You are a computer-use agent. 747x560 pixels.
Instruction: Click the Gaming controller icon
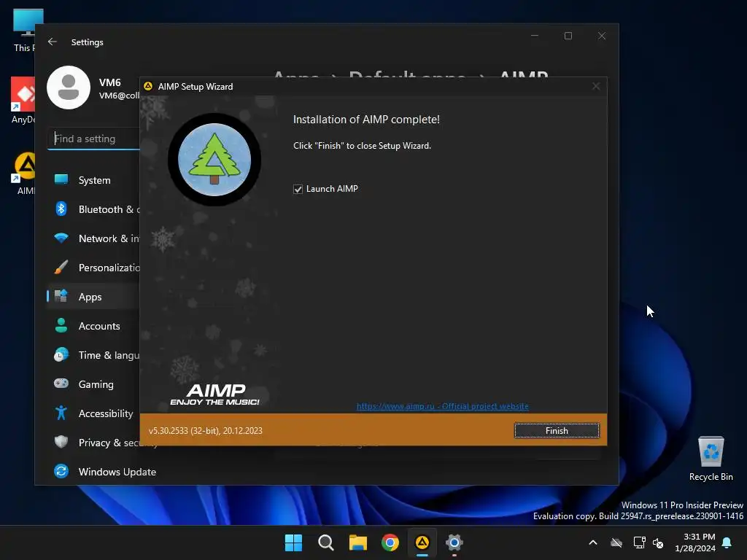tap(61, 384)
